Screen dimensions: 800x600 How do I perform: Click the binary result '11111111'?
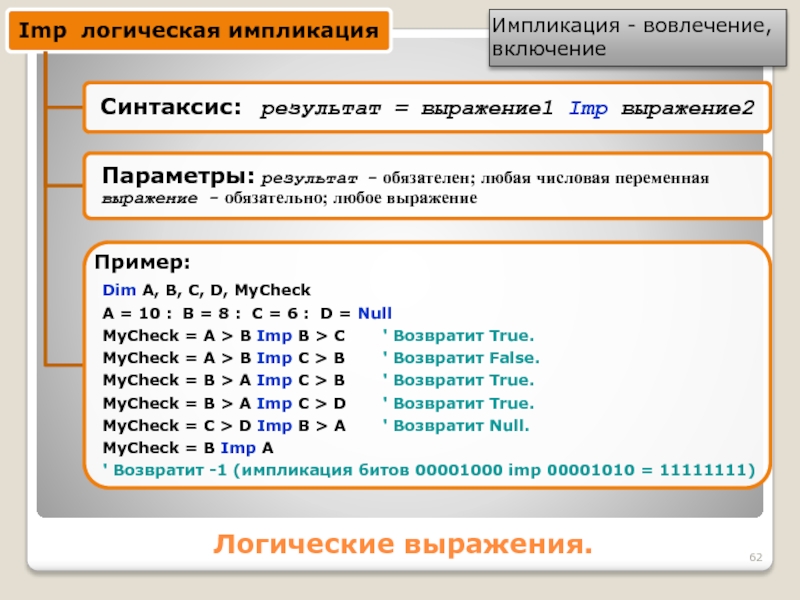(x=712, y=469)
